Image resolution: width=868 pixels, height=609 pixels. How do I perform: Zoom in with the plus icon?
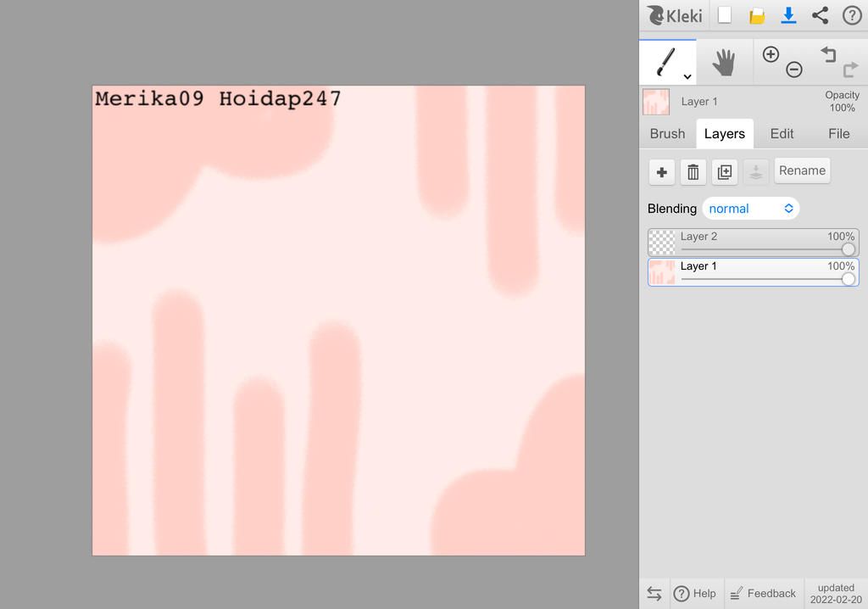(x=771, y=54)
